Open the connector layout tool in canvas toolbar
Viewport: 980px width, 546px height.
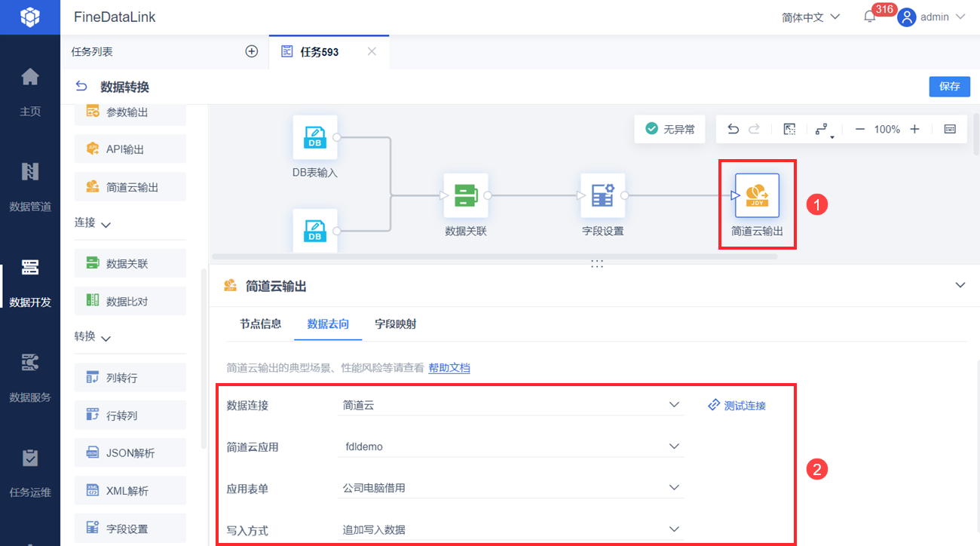[x=824, y=130]
